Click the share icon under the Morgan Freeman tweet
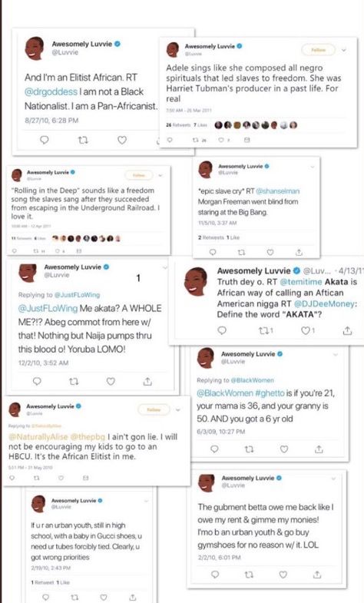 click(299, 252)
